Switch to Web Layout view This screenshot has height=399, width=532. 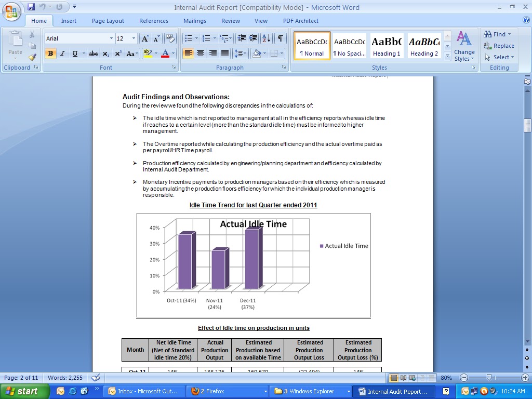[413, 378]
